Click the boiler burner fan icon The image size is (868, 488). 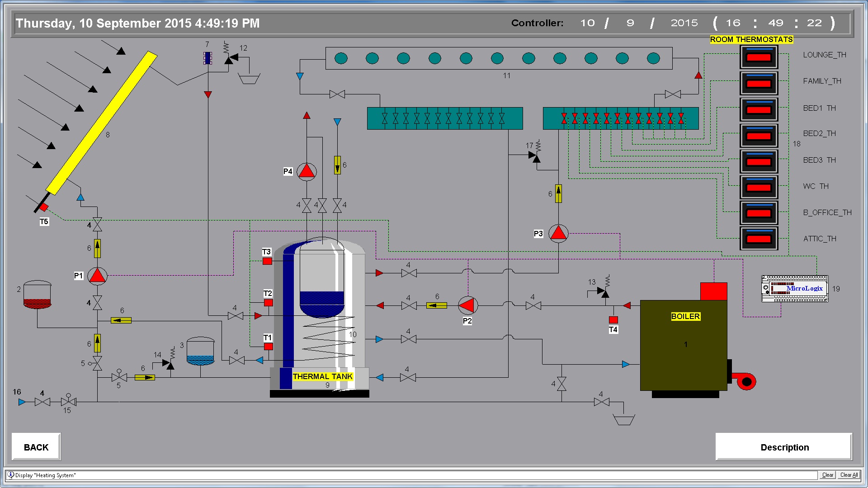click(744, 381)
